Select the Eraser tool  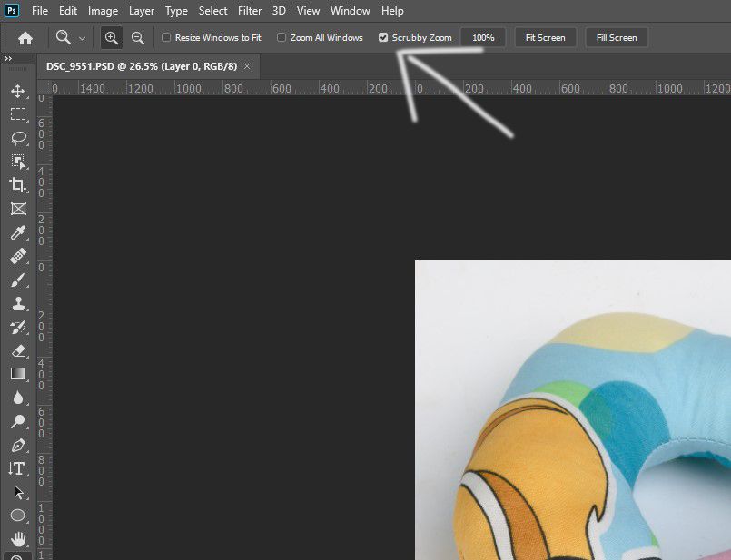tap(18, 351)
